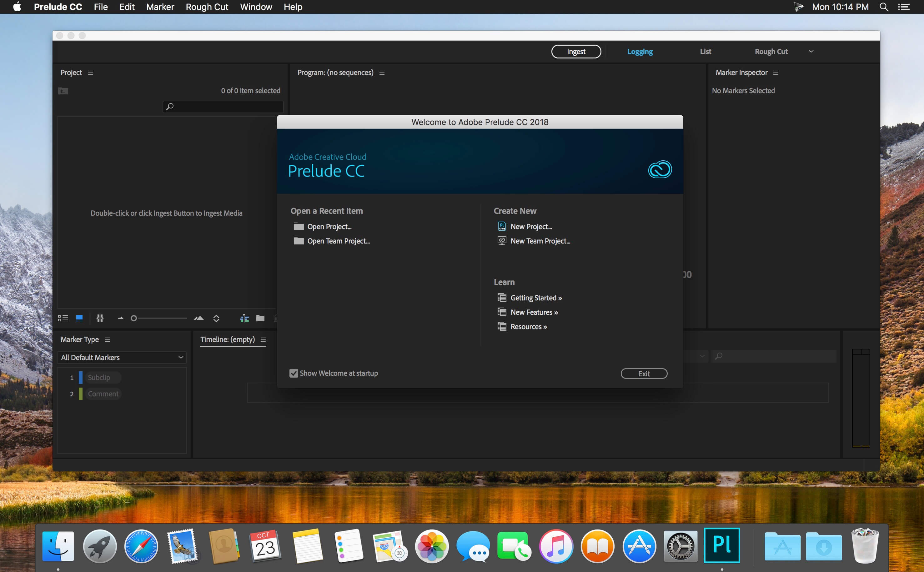Viewport: 924px width, 572px height.
Task: Open the Marker Inspector panel menu
Action: click(776, 73)
